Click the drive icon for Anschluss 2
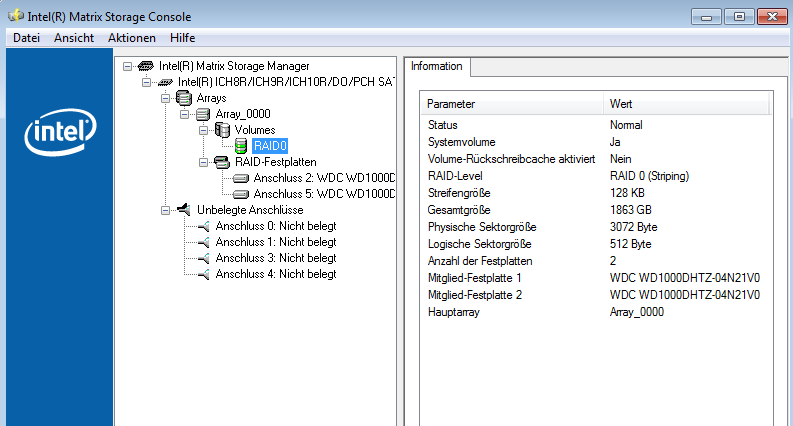The width and height of the screenshot is (793, 426). pyautogui.click(x=241, y=178)
